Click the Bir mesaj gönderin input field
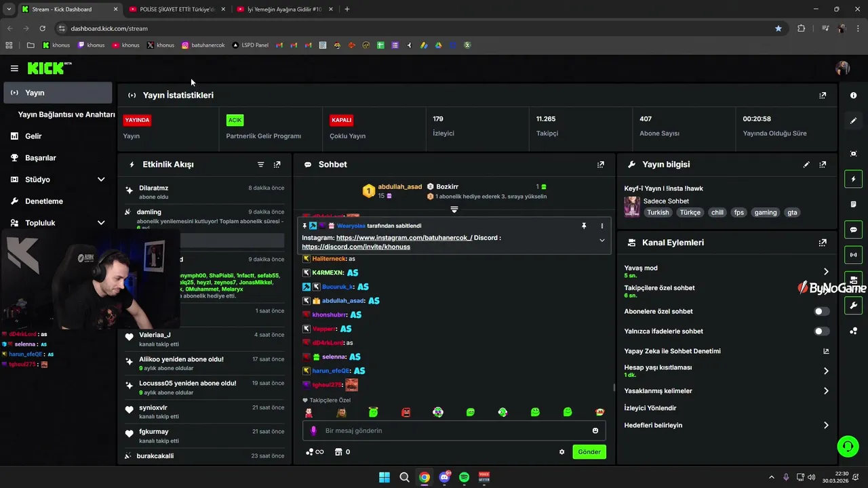The width and height of the screenshot is (868, 488). (454, 430)
